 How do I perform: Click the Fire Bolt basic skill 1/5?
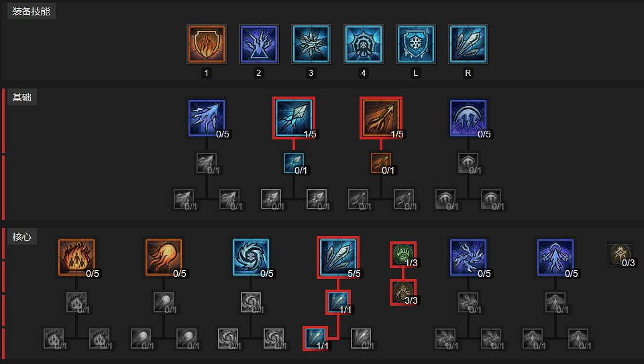381,118
